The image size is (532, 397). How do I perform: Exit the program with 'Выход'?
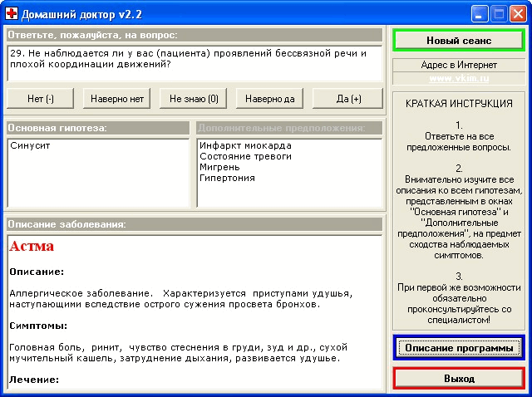[459, 379]
